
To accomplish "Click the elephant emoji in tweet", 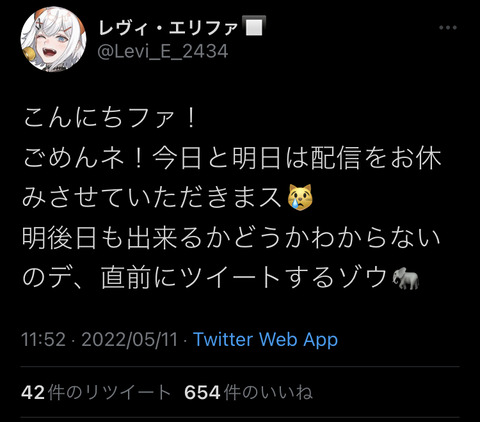I will pyautogui.click(x=405, y=278).
